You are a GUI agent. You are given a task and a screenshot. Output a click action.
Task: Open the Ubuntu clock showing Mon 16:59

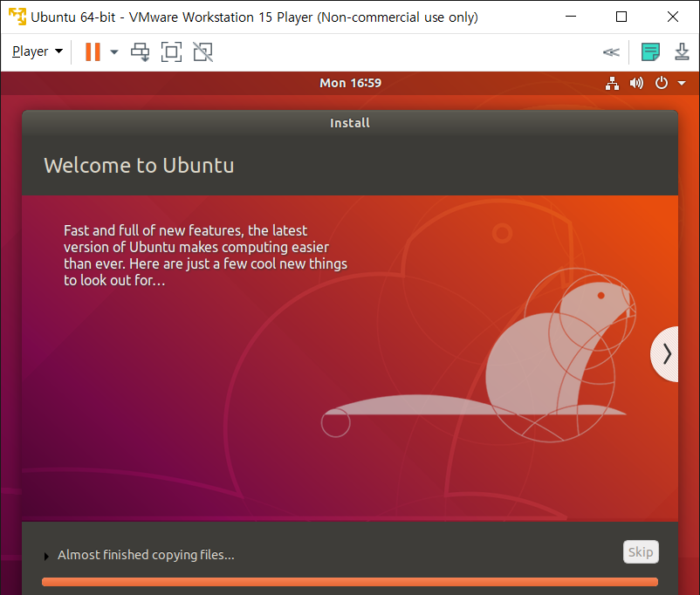[x=351, y=83]
